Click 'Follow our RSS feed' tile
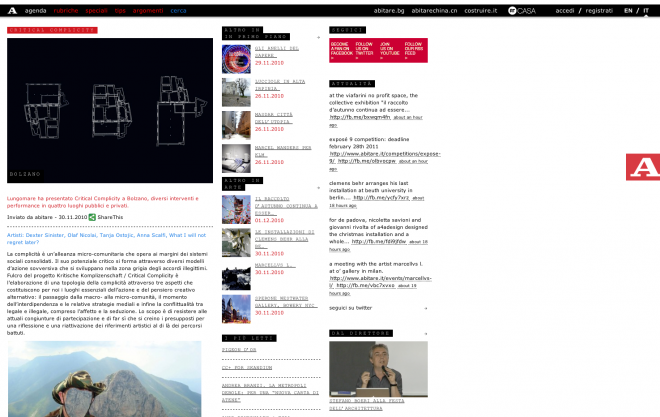Image resolution: width=660 pixels, height=417 pixels. click(x=414, y=49)
